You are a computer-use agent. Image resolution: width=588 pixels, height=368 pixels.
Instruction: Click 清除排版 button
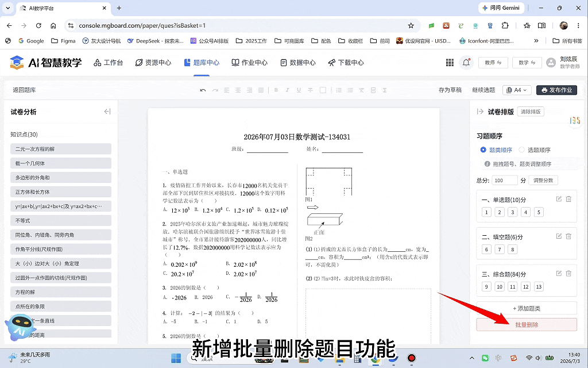tap(531, 112)
